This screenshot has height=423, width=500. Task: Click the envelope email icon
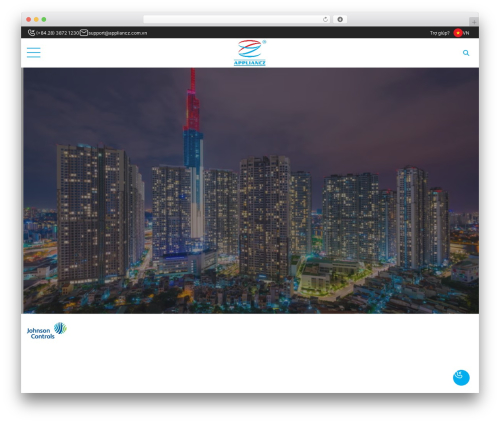click(84, 33)
